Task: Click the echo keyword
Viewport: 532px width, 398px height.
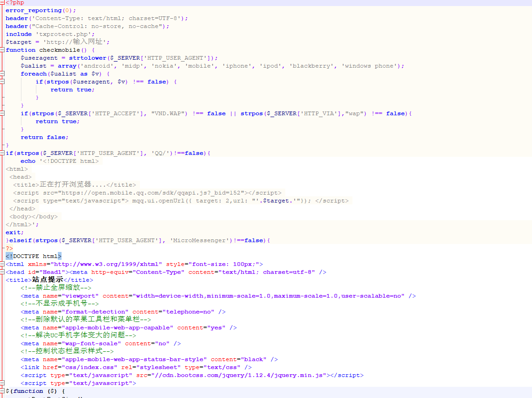Action: pyautogui.click(x=28, y=161)
